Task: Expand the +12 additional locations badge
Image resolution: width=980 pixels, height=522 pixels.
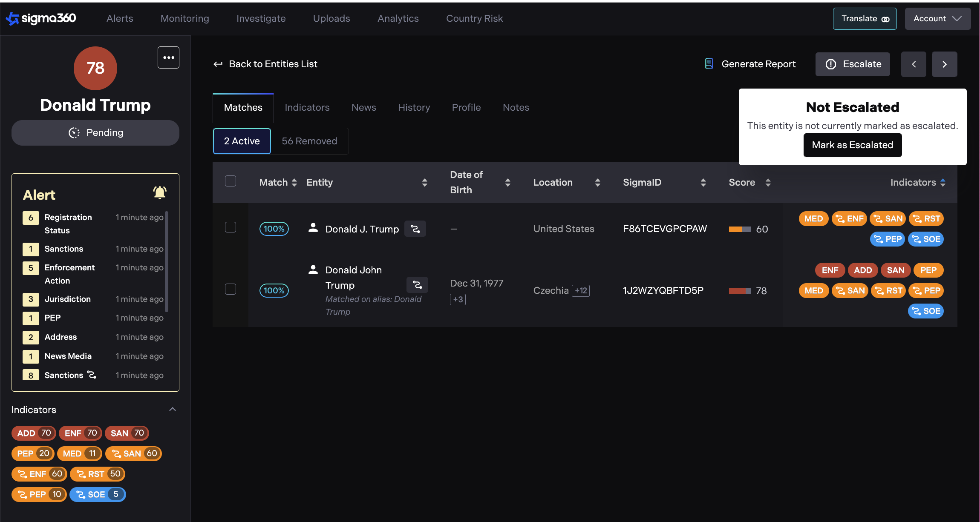Action: tap(581, 291)
